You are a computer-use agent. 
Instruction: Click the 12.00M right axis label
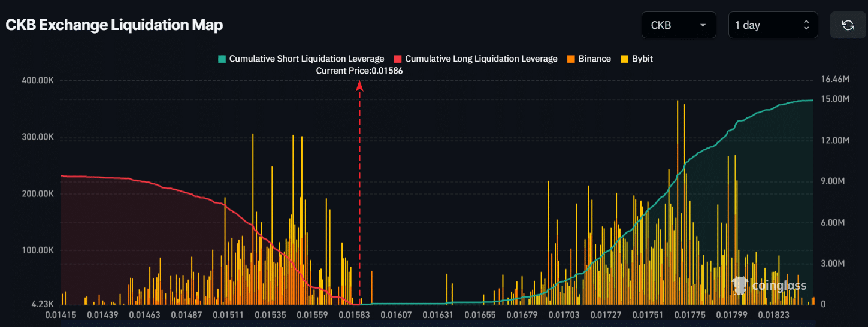tap(836, 140)
